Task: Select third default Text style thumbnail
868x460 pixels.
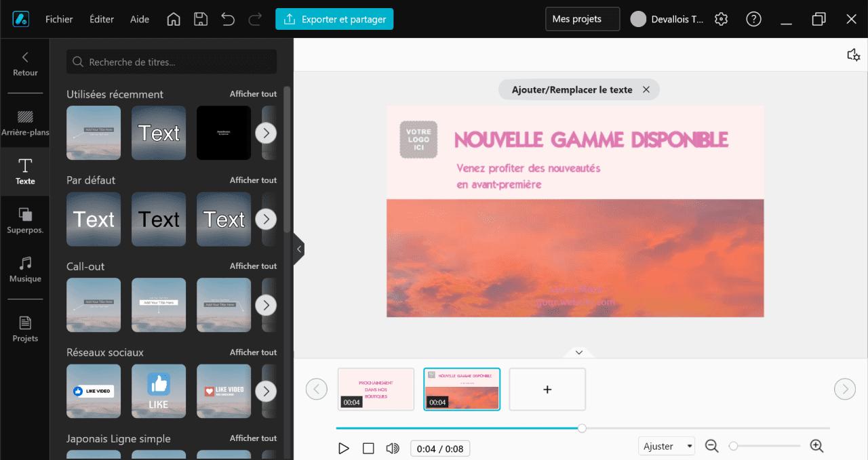Action: pos(224,219)
